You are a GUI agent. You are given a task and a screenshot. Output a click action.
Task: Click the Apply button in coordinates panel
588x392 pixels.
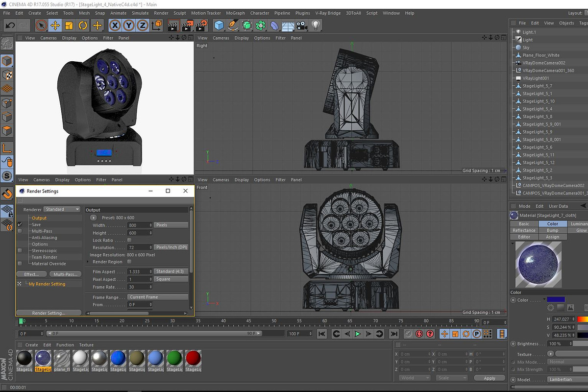[x=490, y=378]
